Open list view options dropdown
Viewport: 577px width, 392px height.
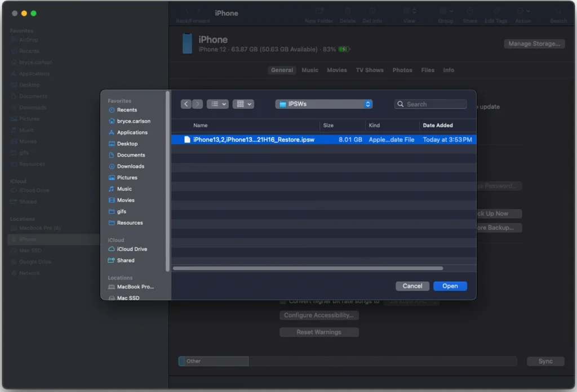point(218,104)
